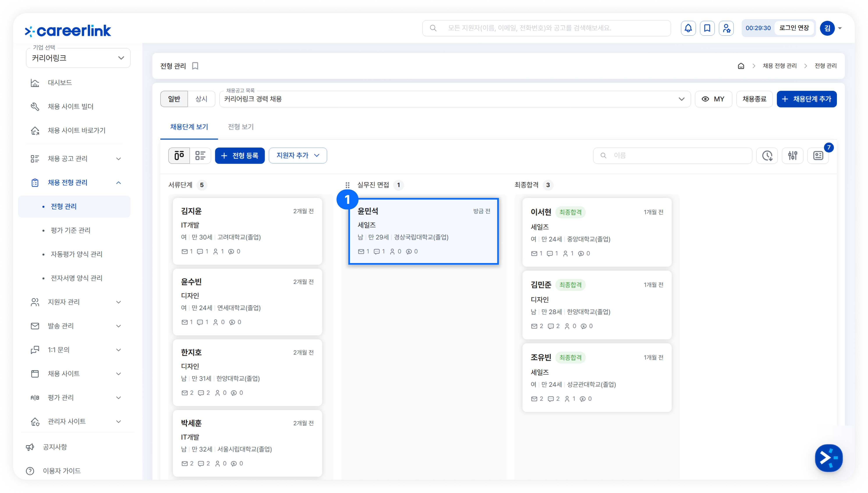
Task: Click 로그인 연장 button
Action: 794,28
